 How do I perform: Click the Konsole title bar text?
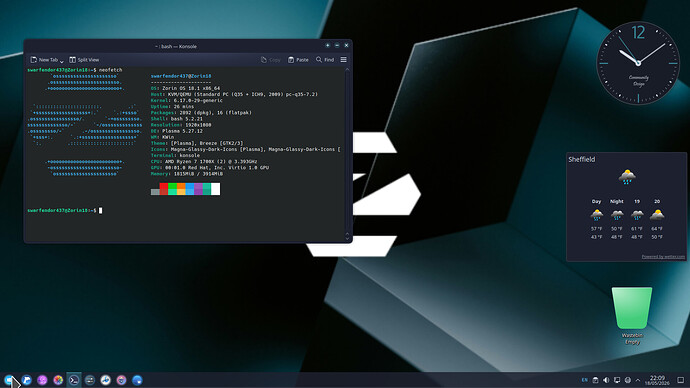pos(176,46)
